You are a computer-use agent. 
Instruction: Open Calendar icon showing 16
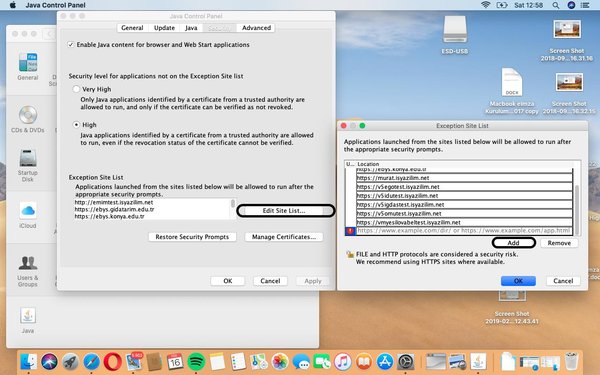pos(175,361)
